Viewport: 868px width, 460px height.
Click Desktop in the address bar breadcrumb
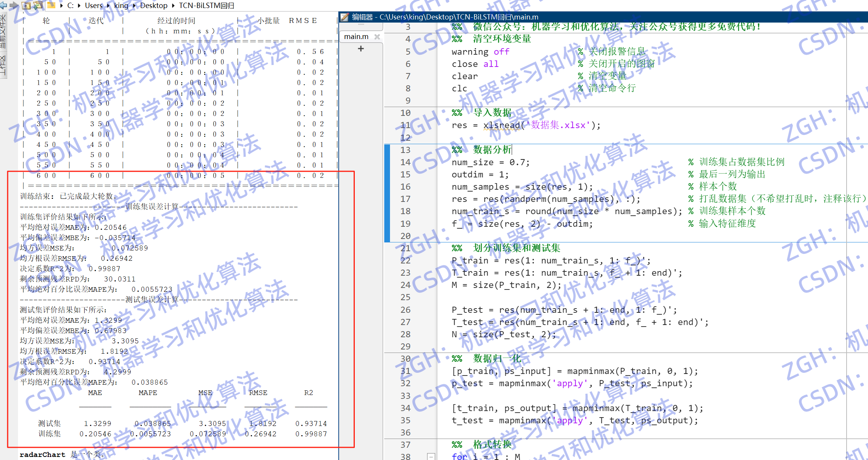click(153, 5)
